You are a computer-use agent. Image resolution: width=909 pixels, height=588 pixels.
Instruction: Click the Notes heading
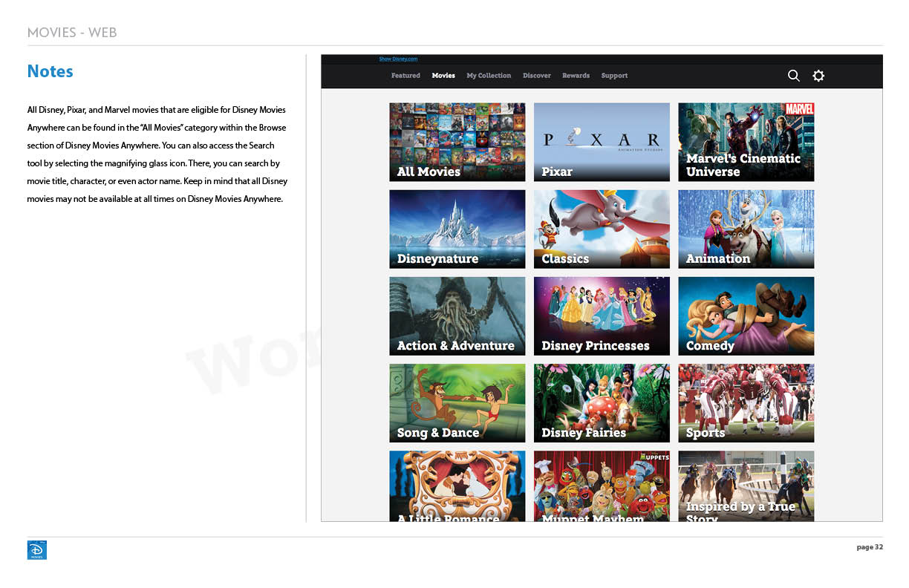(50, 71)
